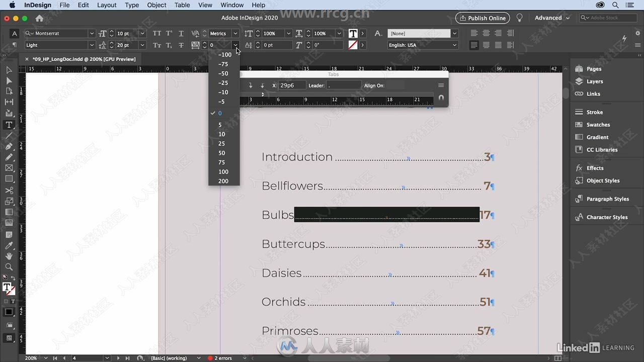The width and height of the screenshot is (644, 362).
Task: Click the Quick Apply lightning icon
Action: (624, 38)
